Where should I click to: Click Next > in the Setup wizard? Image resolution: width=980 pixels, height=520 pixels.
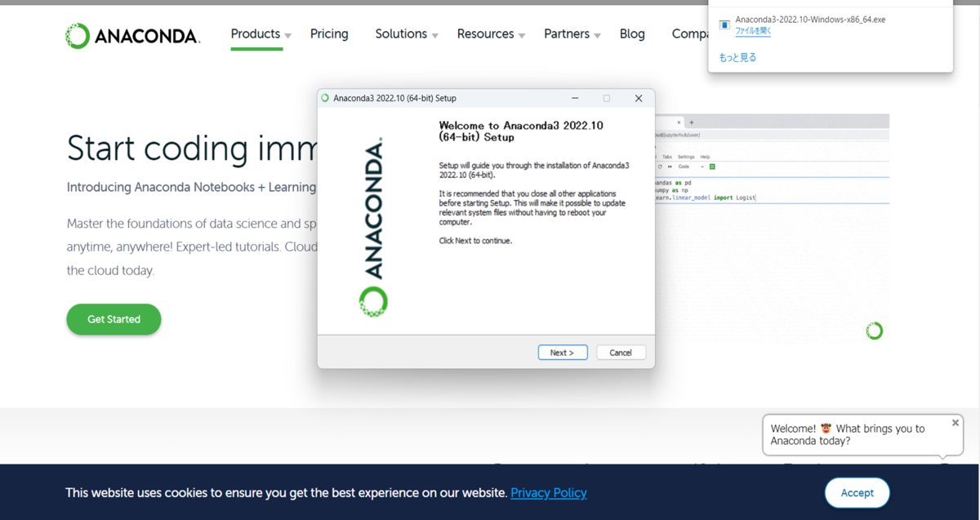(563, 353)
